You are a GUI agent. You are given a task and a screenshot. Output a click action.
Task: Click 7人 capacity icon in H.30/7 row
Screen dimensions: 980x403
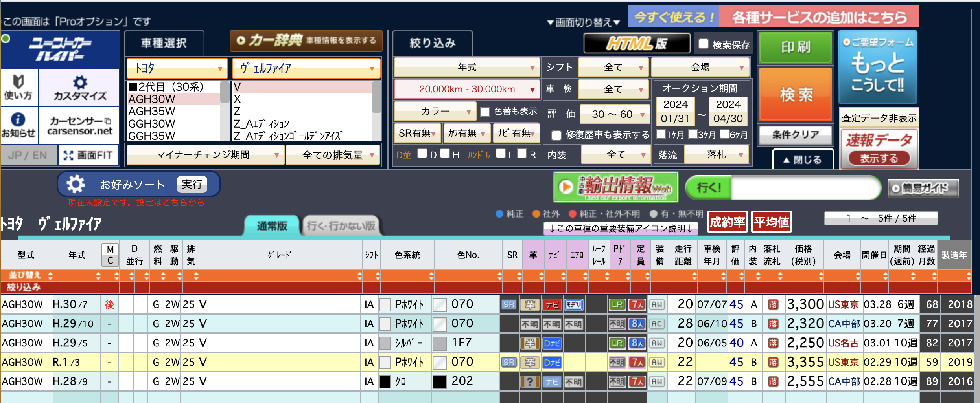tap(637, 304)
